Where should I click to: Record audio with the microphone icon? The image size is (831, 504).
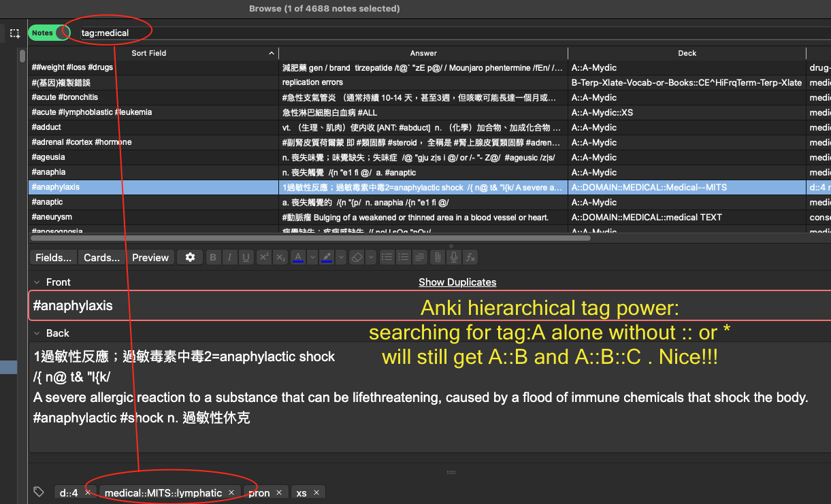[x=454, y=257]
